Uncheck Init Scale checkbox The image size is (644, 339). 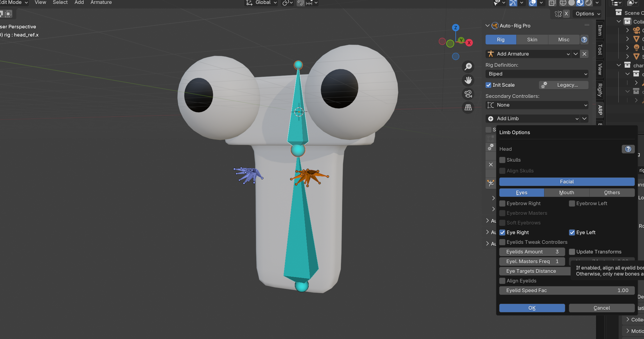488,85
